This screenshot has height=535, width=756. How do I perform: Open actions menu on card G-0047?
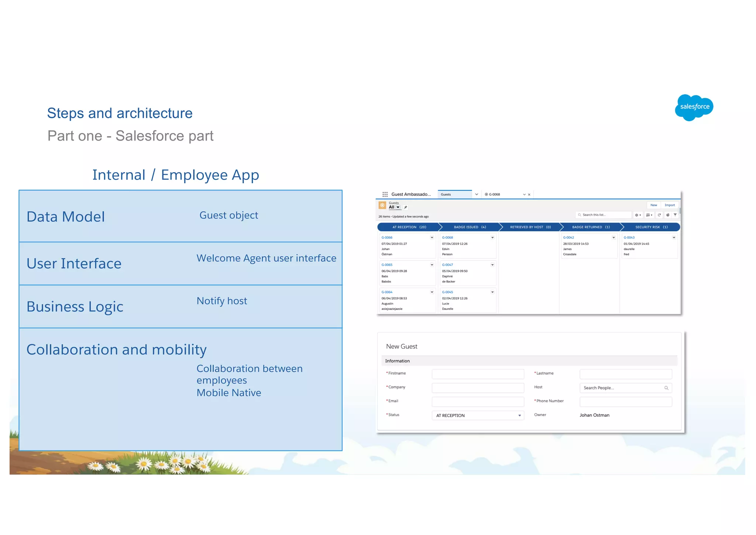(x=492, y=265)
